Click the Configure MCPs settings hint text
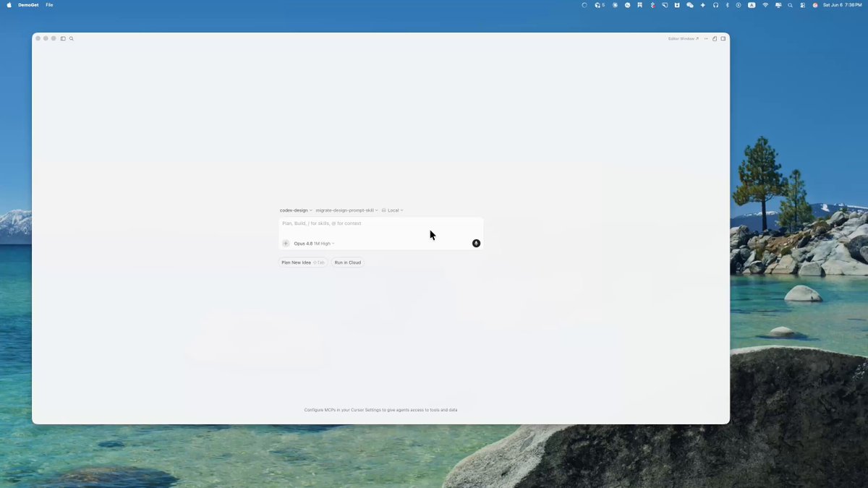This screenshot has height=488, width=868. [380, 410]
